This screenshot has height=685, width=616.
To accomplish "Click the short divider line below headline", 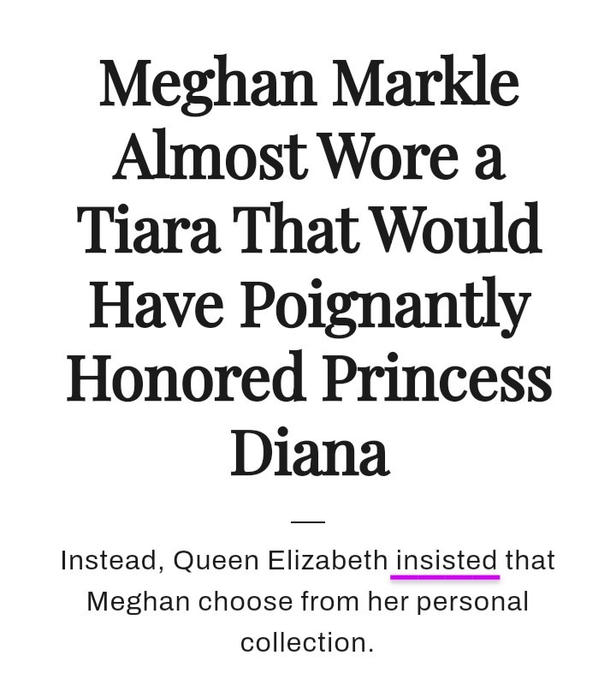I will point(308,521).
